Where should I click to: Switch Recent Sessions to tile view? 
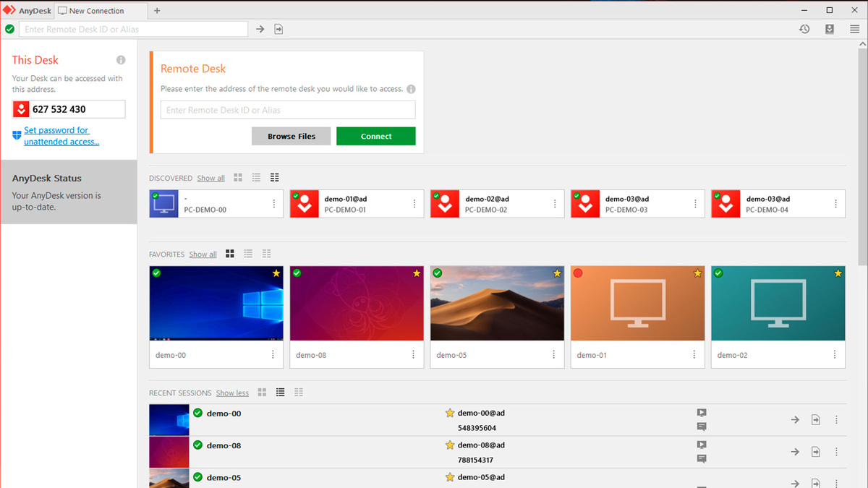pos(262,393)
